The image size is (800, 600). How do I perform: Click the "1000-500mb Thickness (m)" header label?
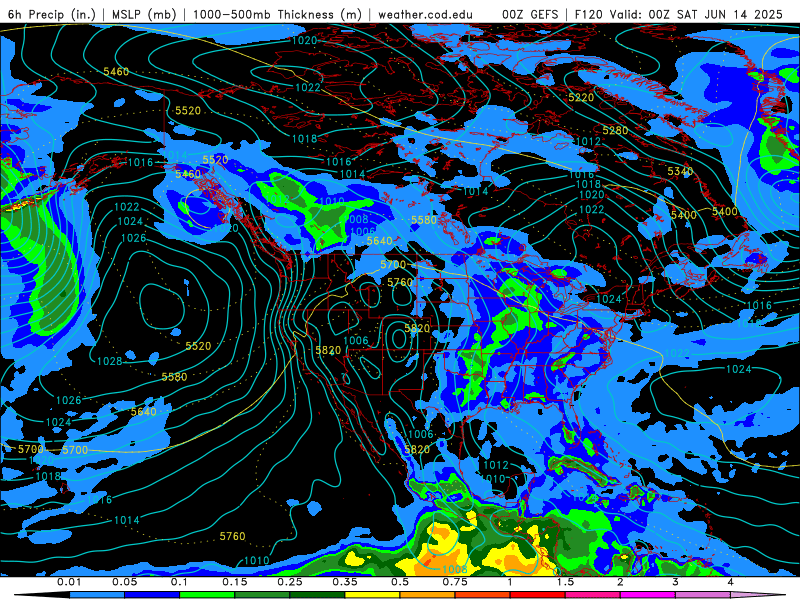(278, 14)
